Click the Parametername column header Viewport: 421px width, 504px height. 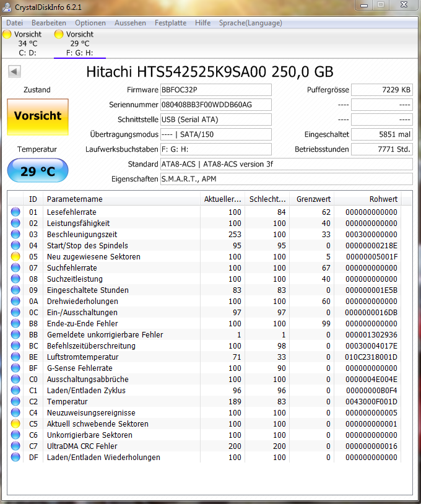121,199
